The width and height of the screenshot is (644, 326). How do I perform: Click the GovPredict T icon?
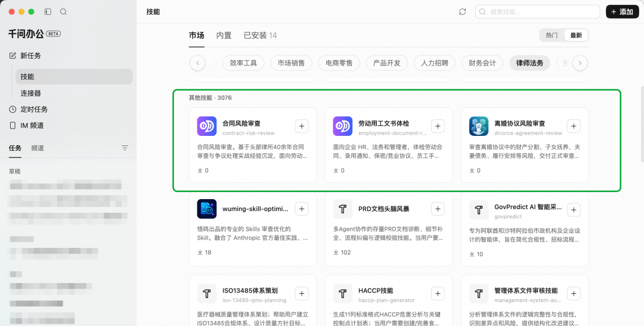478,210
